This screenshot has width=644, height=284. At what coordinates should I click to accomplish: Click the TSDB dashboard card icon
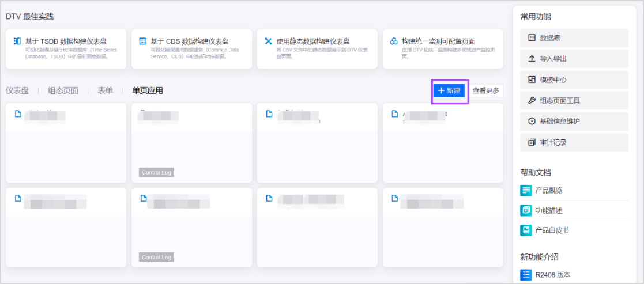17,41
